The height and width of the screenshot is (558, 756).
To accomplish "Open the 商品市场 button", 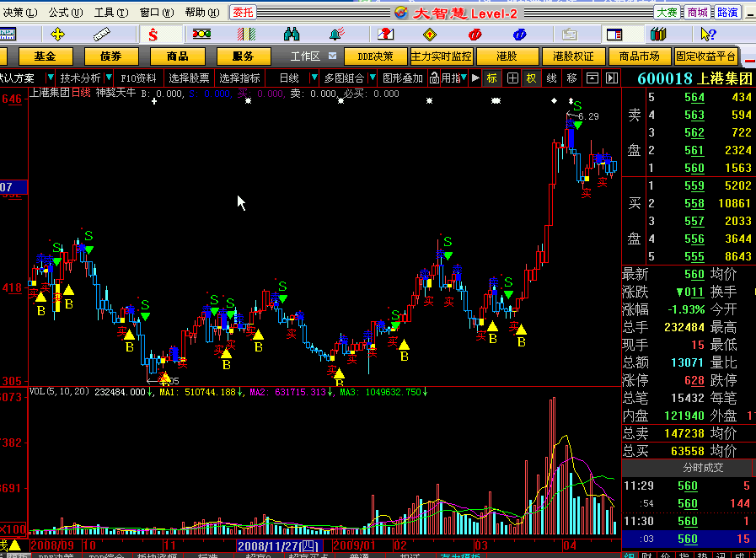I will pyautogui.click(x=640, y=56).
